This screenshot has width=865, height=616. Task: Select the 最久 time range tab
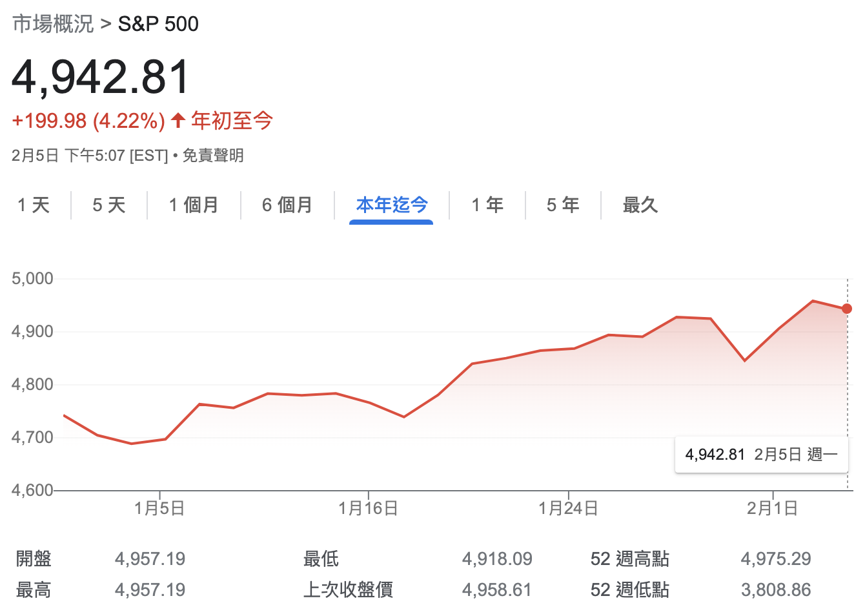[640, 205]
